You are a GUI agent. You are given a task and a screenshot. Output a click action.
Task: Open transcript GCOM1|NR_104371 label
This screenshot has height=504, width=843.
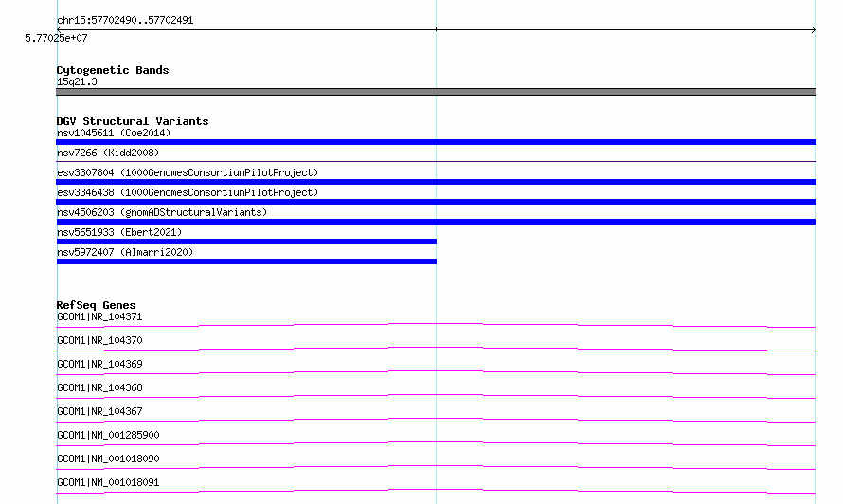click(99, 316)
